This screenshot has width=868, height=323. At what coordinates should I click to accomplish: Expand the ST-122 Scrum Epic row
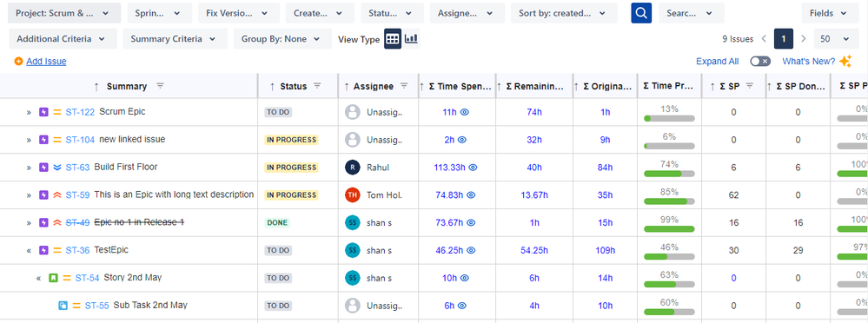(29, 112)
